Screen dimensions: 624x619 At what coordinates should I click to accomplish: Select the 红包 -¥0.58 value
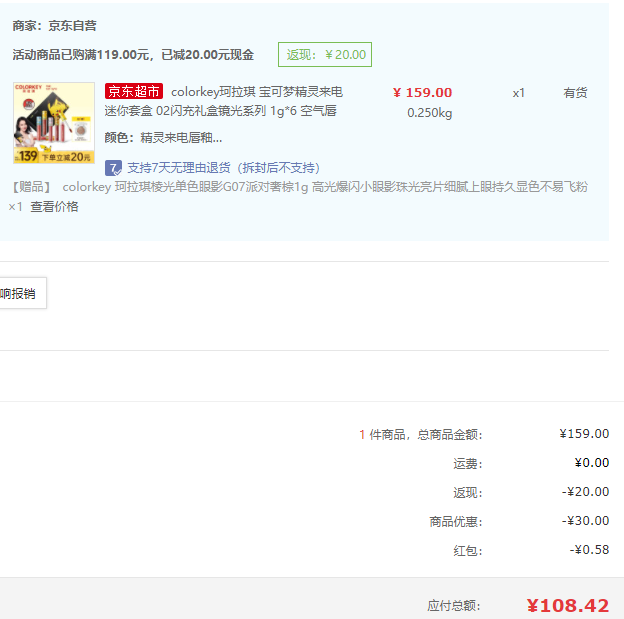click(589, 550)
